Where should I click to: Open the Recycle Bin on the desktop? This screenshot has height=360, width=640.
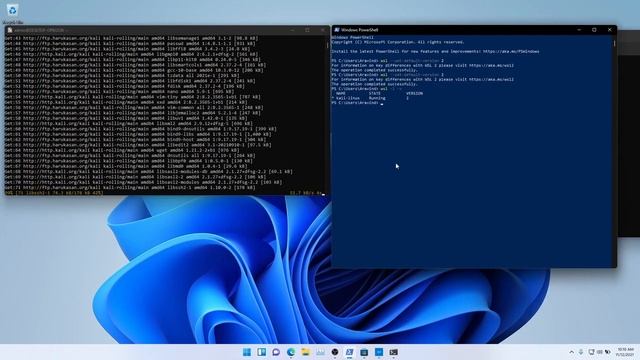coord(12,11)
